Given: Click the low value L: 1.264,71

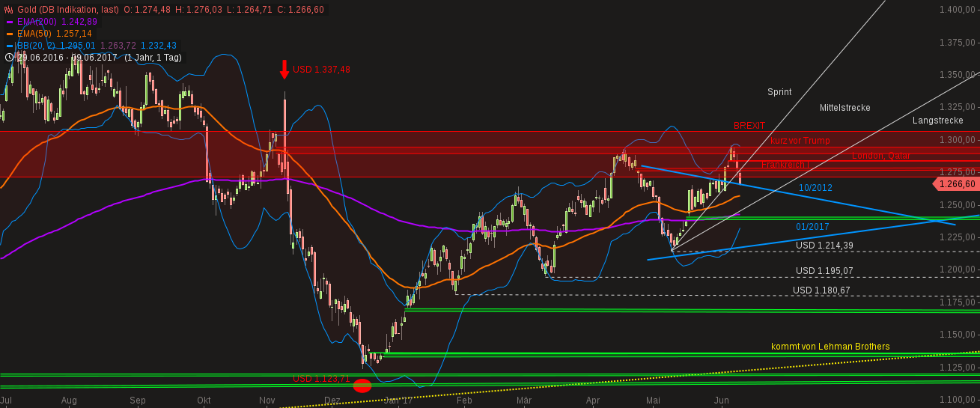Looking at the screenshot, I should [249, 10].
